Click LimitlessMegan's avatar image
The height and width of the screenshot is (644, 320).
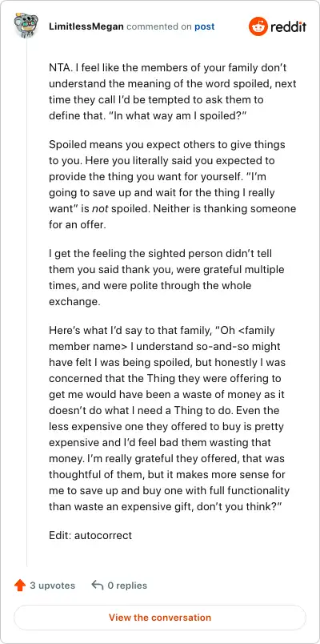26,25
